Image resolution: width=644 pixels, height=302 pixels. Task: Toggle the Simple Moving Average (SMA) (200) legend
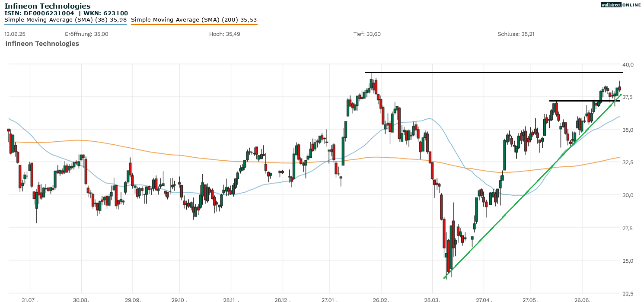pos(194,20)
